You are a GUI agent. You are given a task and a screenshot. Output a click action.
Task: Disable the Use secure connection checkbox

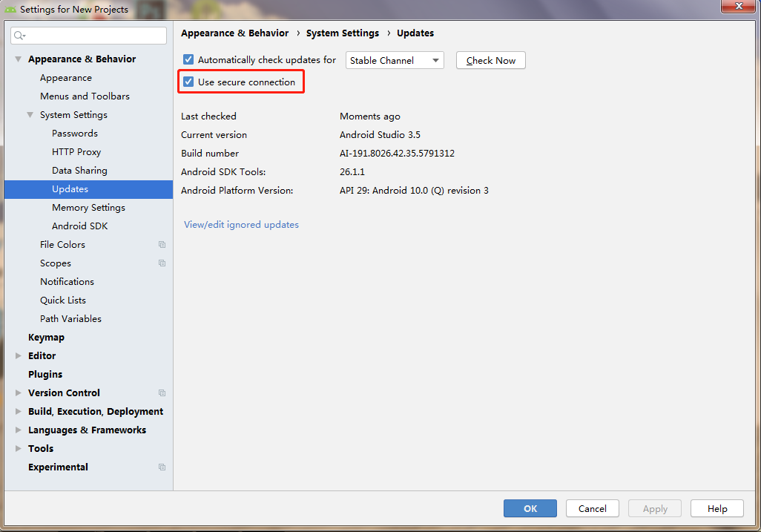tap(188, 82)
